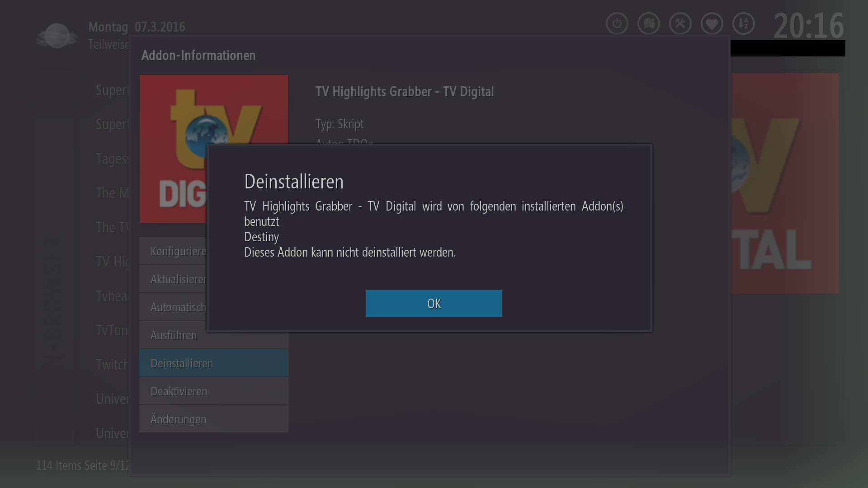This screenshot has height=488, width=868.
Task: Open the favourites heart icon
Action: click(712, 23)
